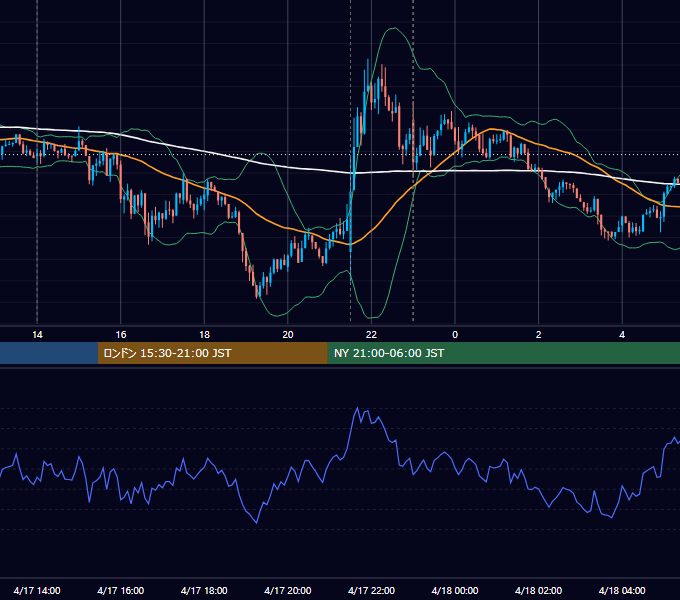
Task: Click the 4/17 16:00 date label
Action: 121,590
